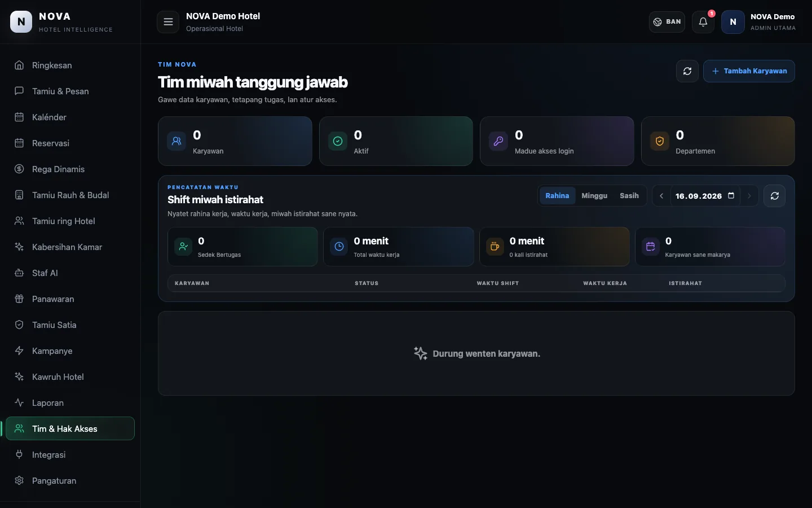Open the NOVA Demo user avatar
The height and width of the screenshot is (508, 812).
click(x=733, y=22)
